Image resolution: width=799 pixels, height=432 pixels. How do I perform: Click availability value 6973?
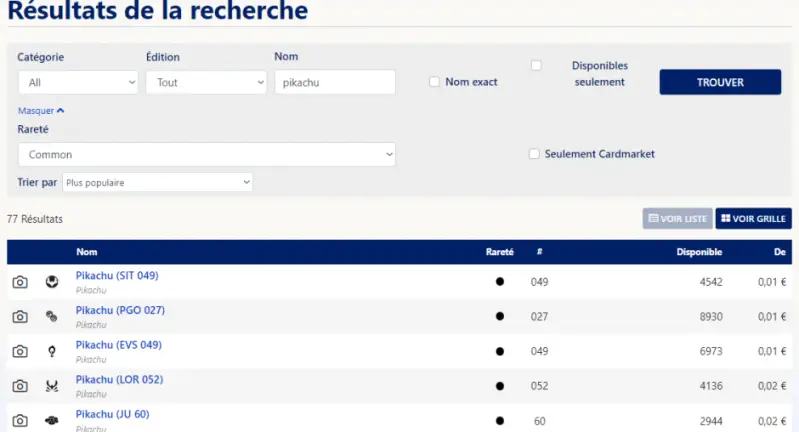[x=711, y=351]
